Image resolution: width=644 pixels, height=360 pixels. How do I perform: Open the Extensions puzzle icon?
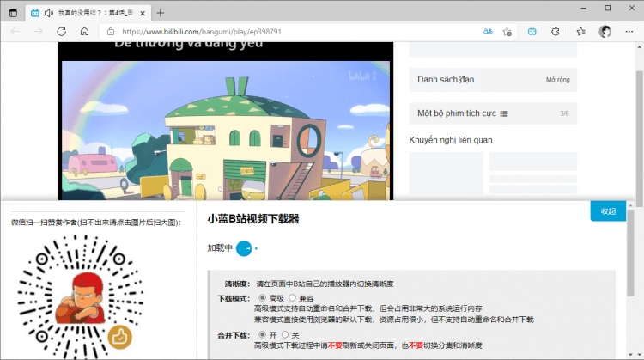pyautogui.click(x=556, y=32)
